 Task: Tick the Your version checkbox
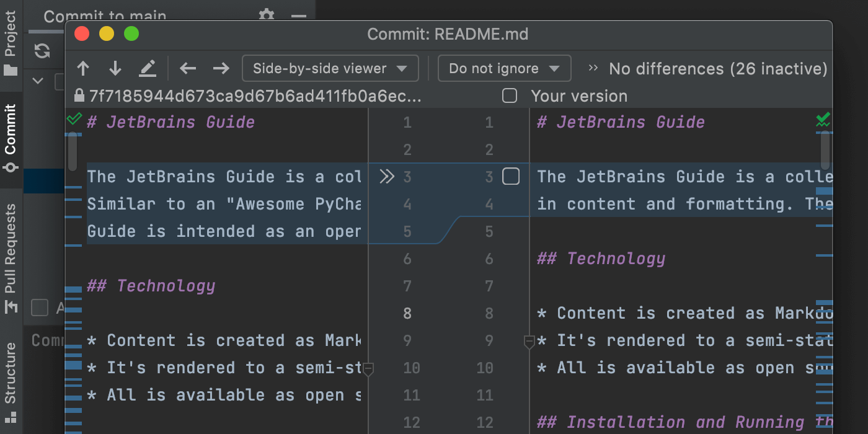pyautogui.click(x=510, y=95)
